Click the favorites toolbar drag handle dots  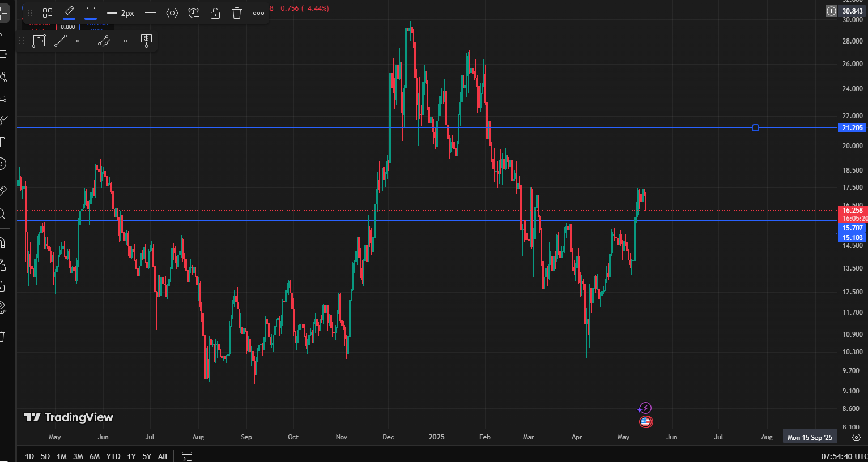click(22, 41)
